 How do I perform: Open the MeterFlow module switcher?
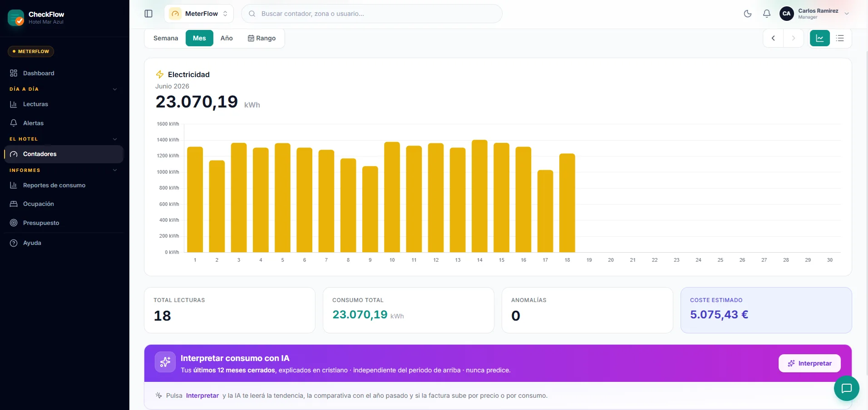[199, 14]
